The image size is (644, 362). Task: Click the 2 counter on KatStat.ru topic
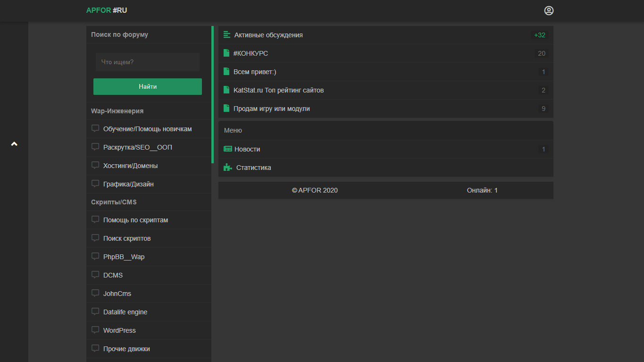pyautogui.click(x=544, y=90)
